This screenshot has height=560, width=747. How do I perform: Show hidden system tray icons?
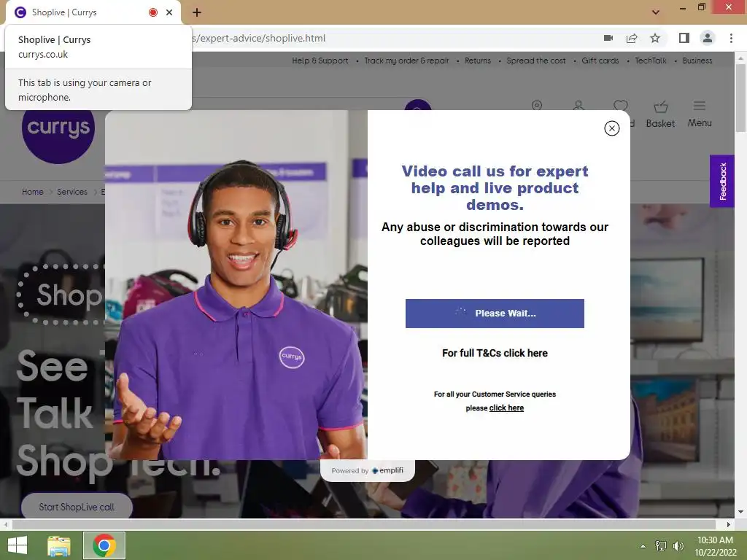[x=643, y=545]
